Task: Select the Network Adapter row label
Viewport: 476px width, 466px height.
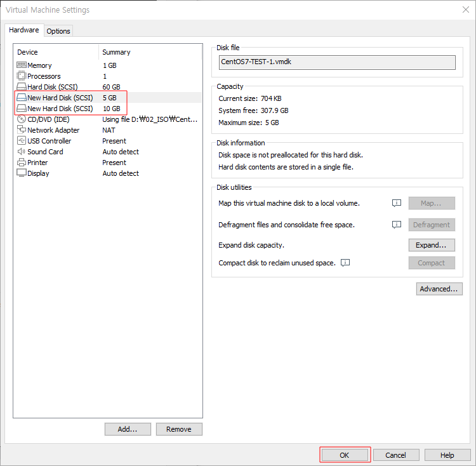Action: pos(53,130)
